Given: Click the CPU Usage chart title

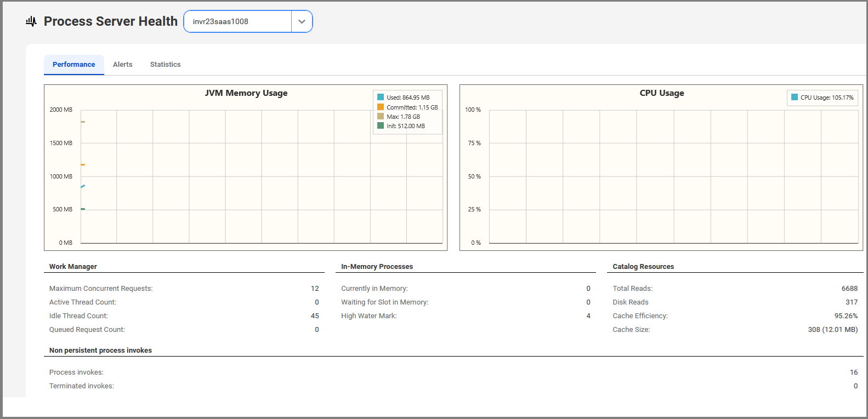Looking at the screenshot, I should tap(662, 93).
